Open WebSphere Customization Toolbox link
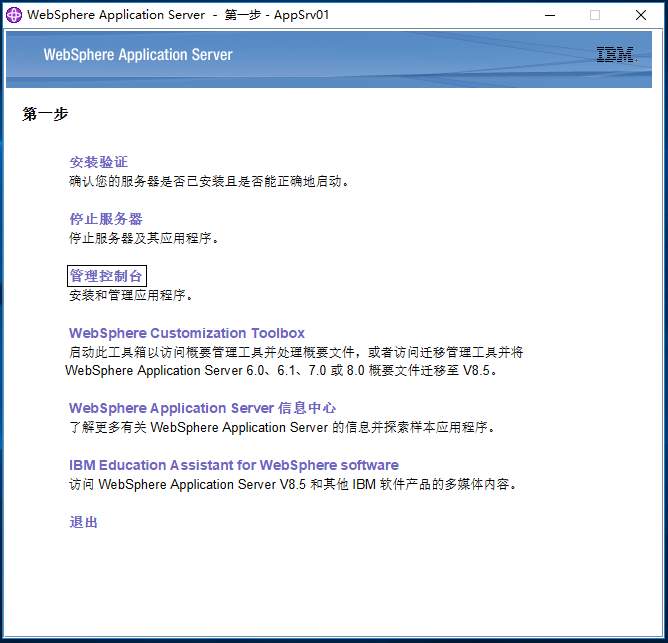 (x=187, y=333)
